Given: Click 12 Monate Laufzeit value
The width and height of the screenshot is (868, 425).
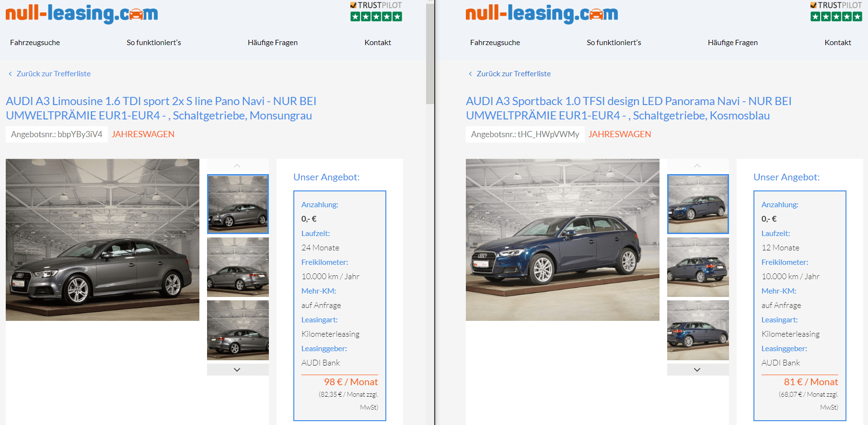Looking at the screenshot, I should tap(780, 248).
